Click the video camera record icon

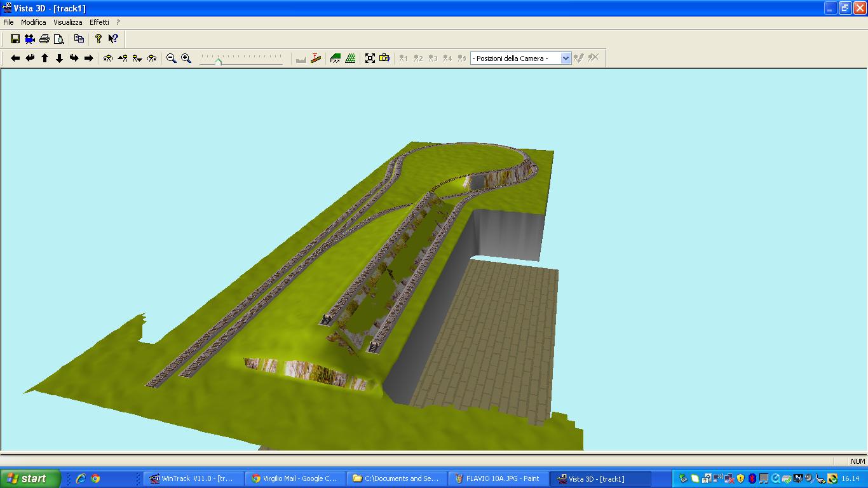point(30,39)
